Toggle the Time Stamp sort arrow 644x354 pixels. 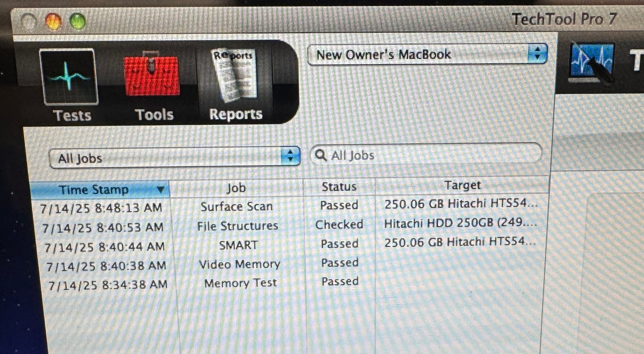(160, 189)
